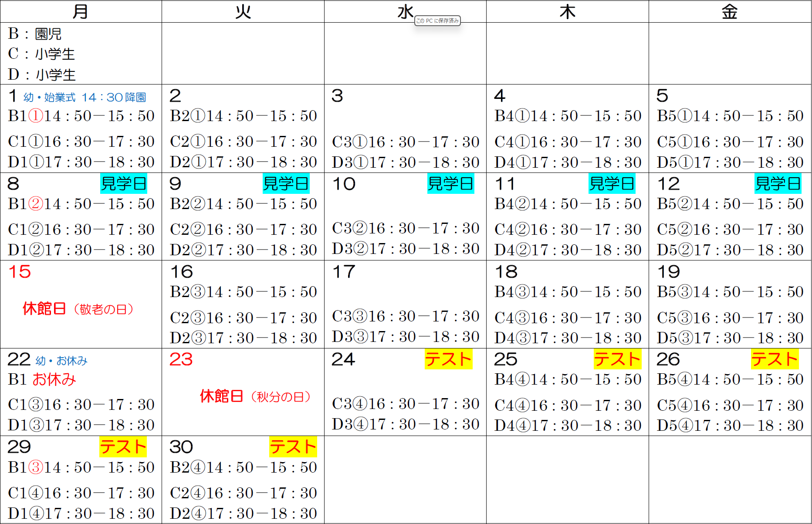The image size is (812, 524).
Task: Click the blue 幼・お休み note on day 22
Action: coord(61,361)
